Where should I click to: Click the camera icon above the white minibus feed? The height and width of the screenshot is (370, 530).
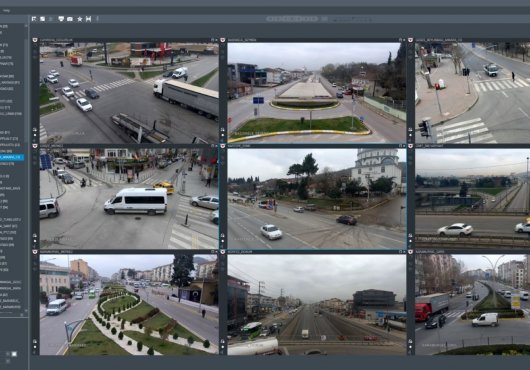[x=35, y=146]
